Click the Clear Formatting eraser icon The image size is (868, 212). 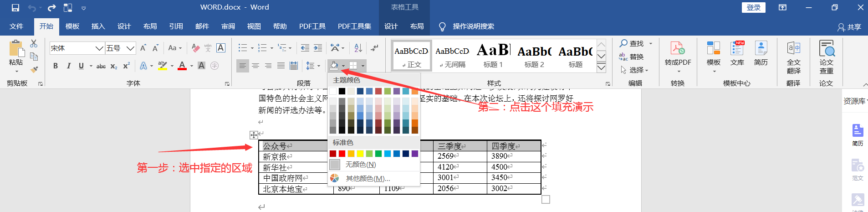point(195,48)
